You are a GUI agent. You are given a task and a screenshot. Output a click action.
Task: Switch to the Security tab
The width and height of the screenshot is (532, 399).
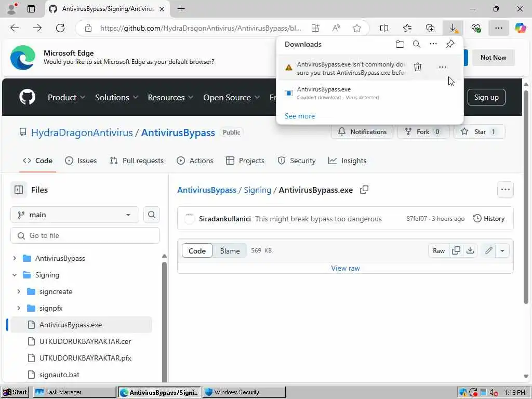(297, 161)
